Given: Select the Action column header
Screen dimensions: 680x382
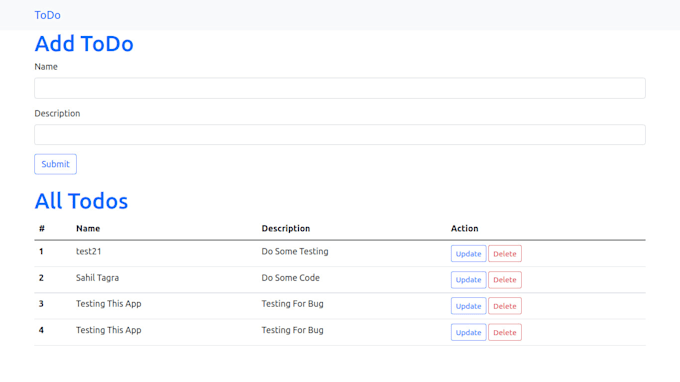Looking at the screenshot, I should click(464, 229).
